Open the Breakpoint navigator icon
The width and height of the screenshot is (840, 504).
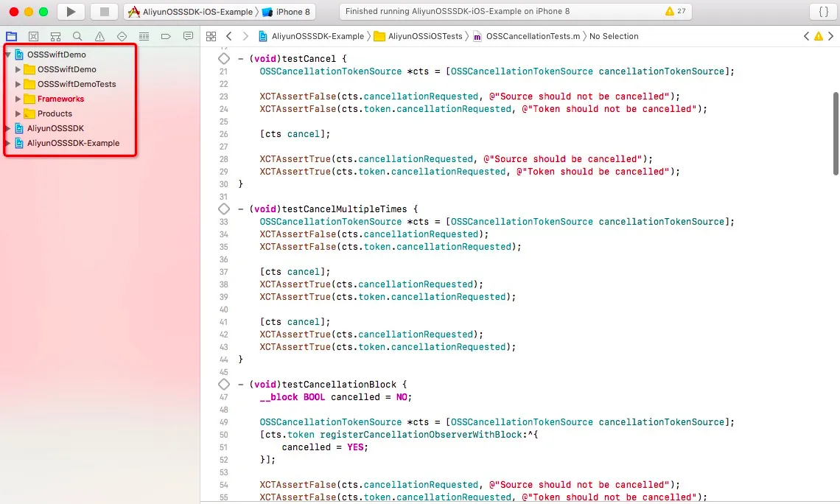point(166,36)
